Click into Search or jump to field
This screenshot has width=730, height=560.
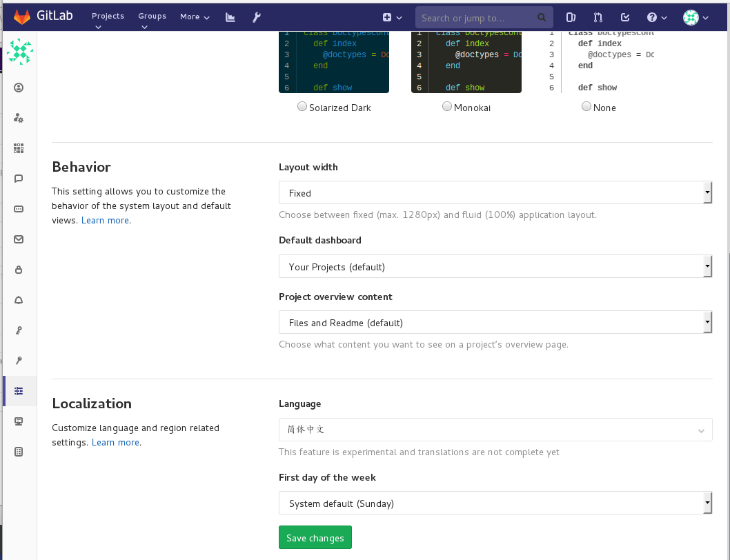tap(484, 18)
